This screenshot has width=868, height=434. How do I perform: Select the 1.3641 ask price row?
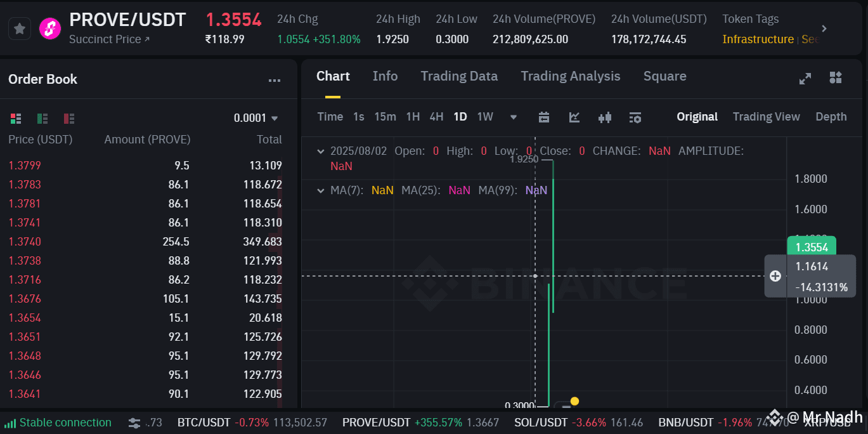pos(145,394)
